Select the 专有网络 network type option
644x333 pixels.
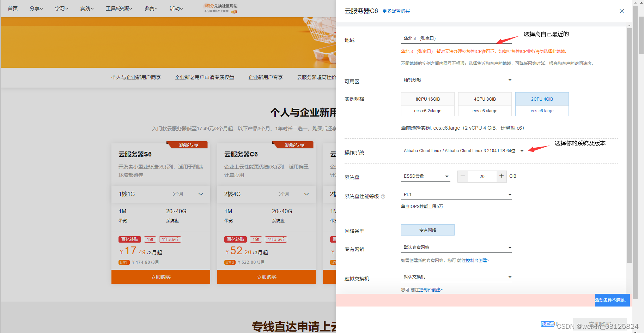tap(428, 230)
